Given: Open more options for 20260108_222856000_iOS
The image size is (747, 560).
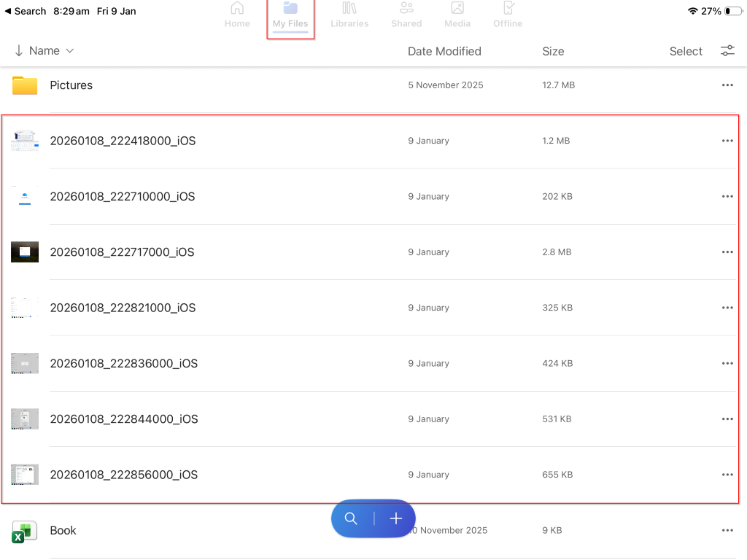Looking at the screenshot, I should [x=727, y=475].
